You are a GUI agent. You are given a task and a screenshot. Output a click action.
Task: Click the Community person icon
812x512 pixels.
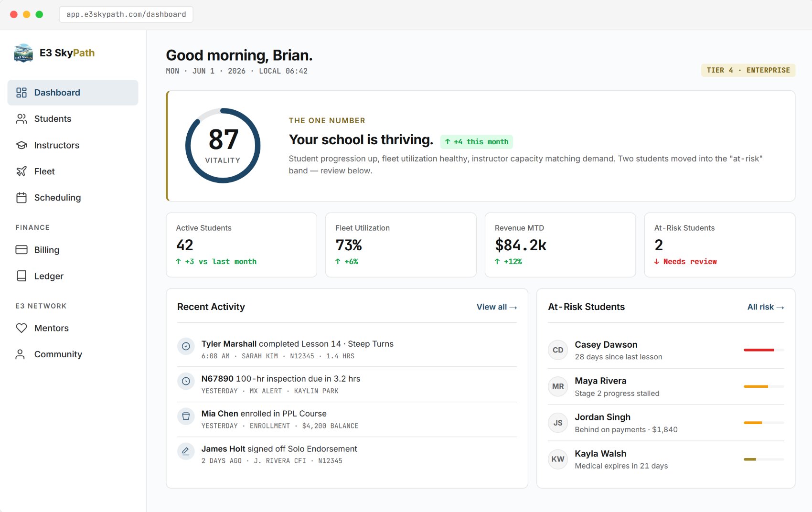click(20, 354)
